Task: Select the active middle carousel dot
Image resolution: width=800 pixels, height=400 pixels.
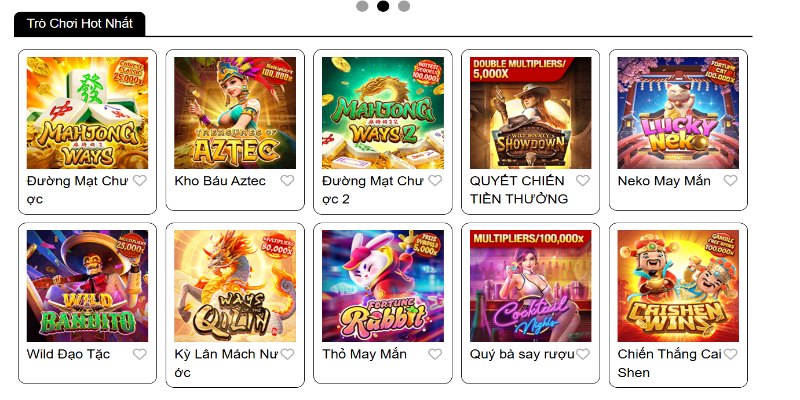Action: coord(383,6)
